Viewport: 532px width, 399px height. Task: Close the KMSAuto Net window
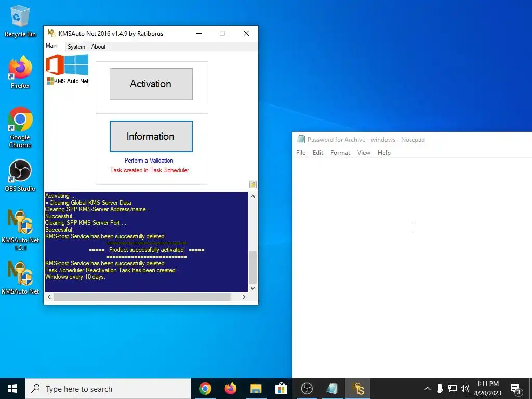pos(246,33)
